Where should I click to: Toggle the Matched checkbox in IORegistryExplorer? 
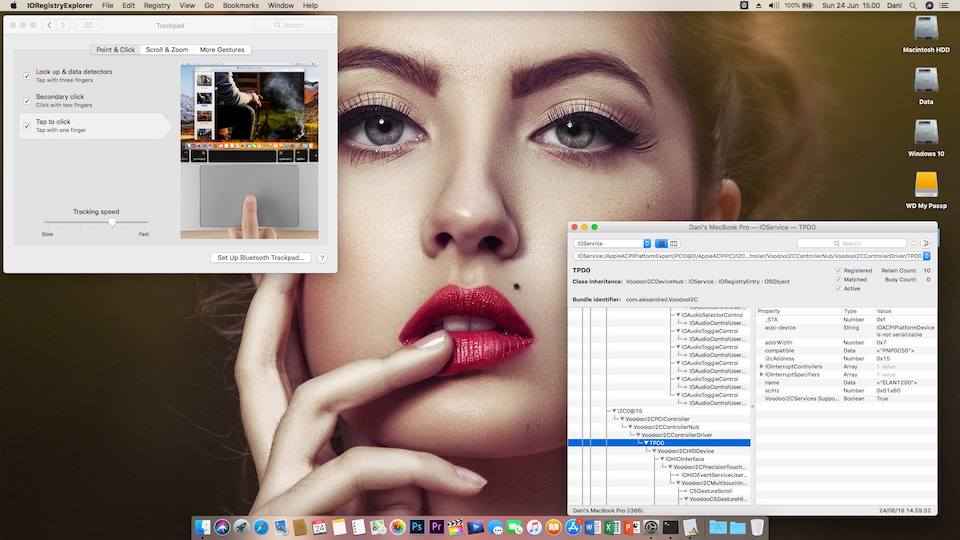click(839, 279)
